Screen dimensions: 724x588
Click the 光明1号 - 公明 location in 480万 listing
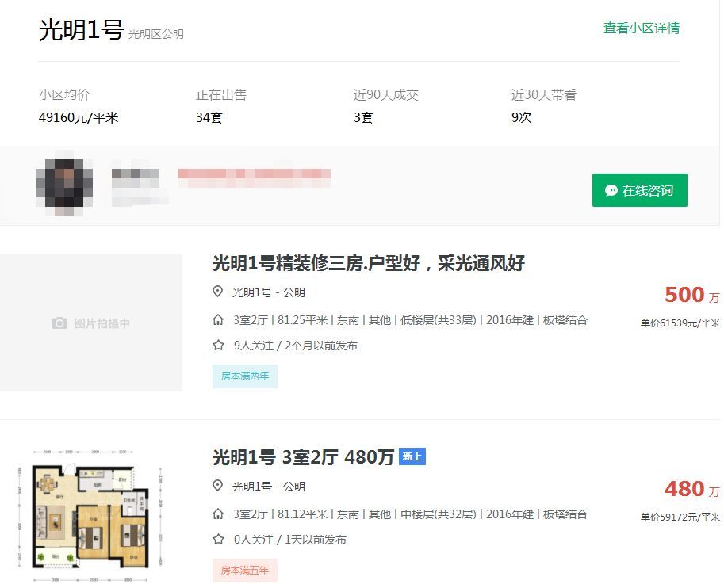coord(268,487)
